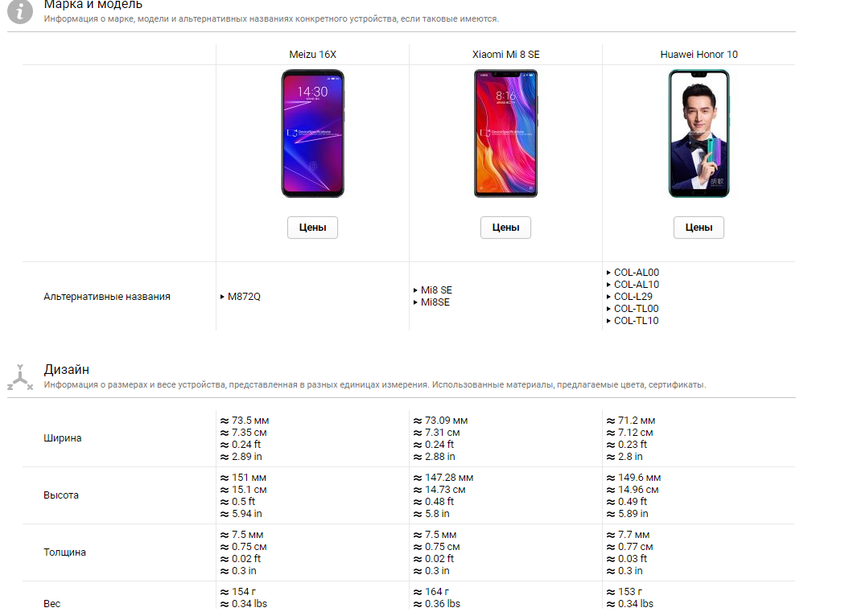845x616 pixels.
Task: Open Цены button under Meizu 16X
Action: pos(312,228)
